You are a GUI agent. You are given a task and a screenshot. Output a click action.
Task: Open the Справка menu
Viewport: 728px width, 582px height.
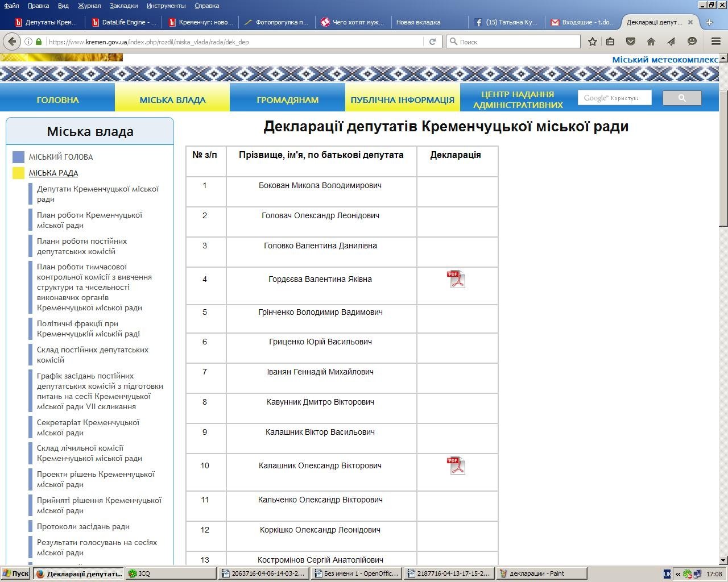pos(206,6)
